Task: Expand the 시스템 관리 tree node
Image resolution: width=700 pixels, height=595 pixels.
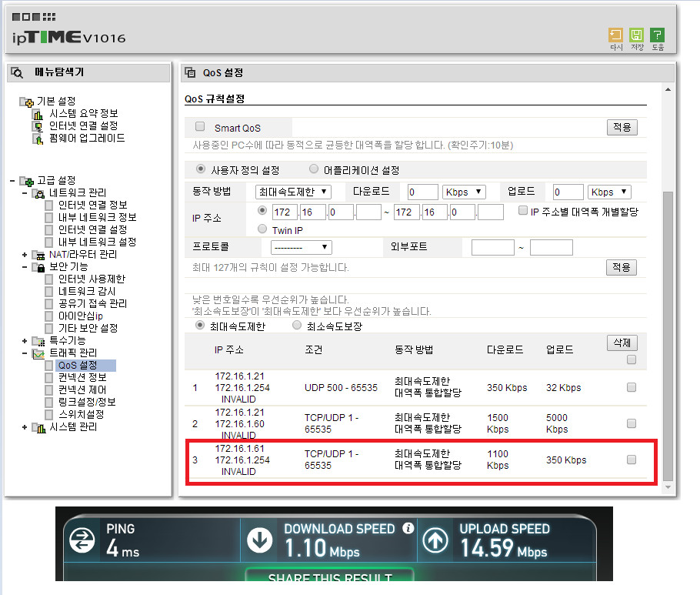Action: (25, 427)
